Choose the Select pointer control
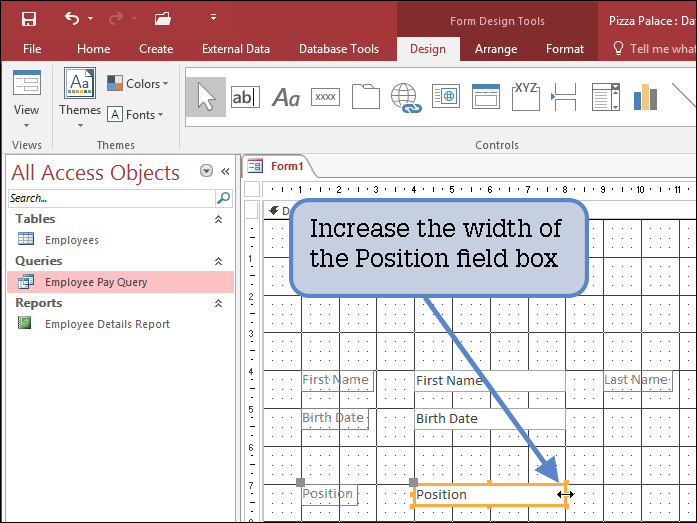The height and width of the screenshot is (523, 697). click(206, 97)
